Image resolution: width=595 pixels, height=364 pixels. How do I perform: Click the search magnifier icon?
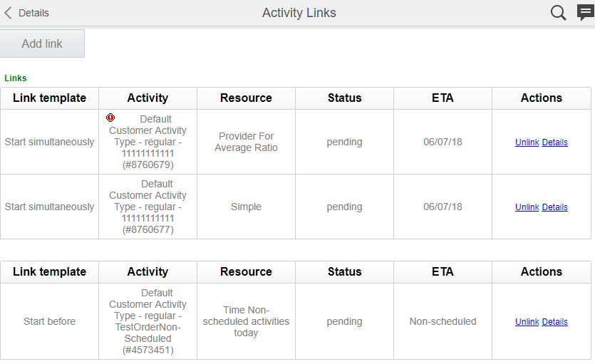pos(559,13)
